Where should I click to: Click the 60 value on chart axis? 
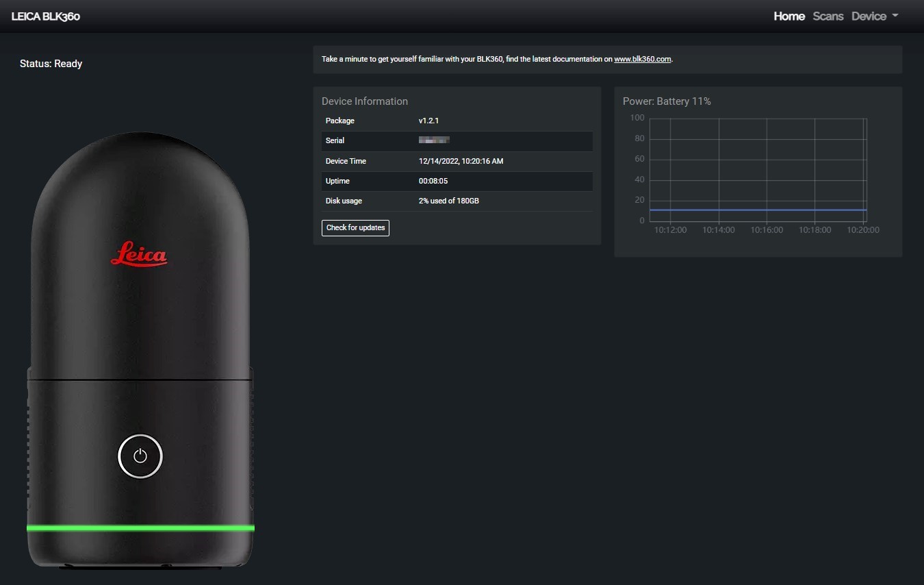click(x=639, y=159)
